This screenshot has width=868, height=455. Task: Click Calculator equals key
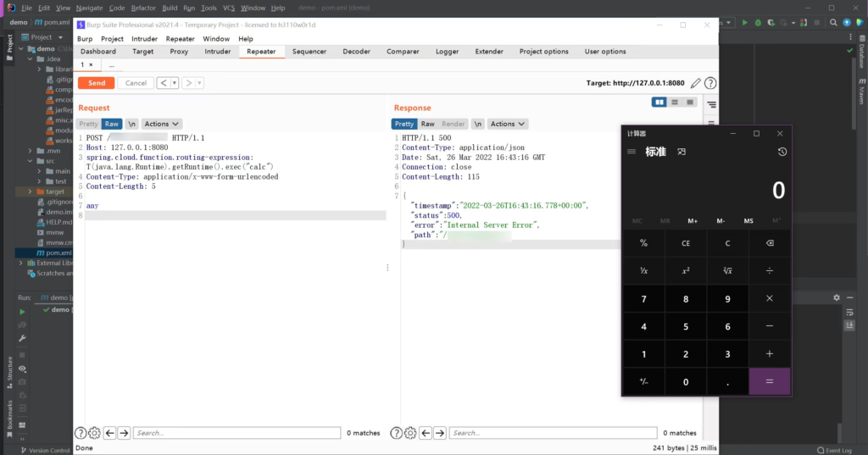coord(770,381)
